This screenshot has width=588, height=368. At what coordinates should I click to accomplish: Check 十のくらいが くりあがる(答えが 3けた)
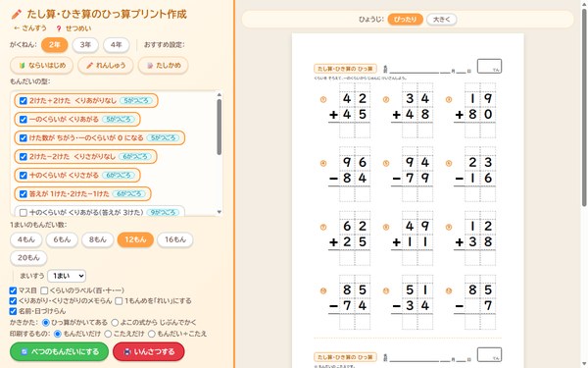[x=24, y=213]
